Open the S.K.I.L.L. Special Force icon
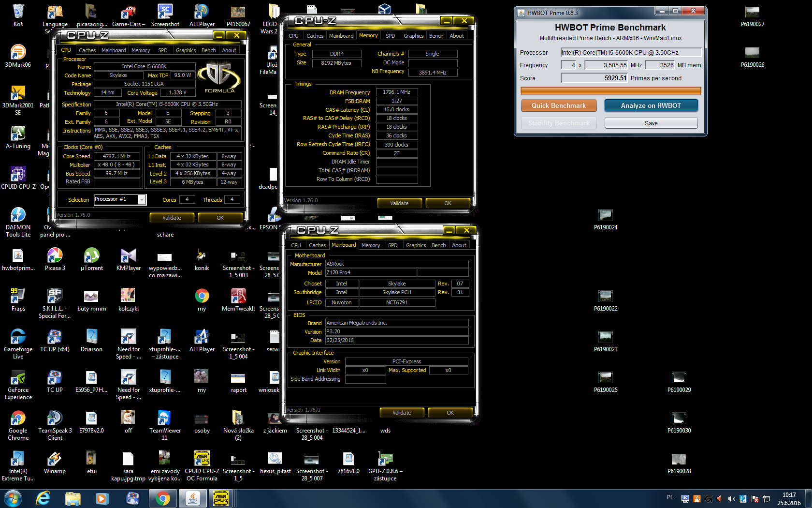 click(55, 303)
